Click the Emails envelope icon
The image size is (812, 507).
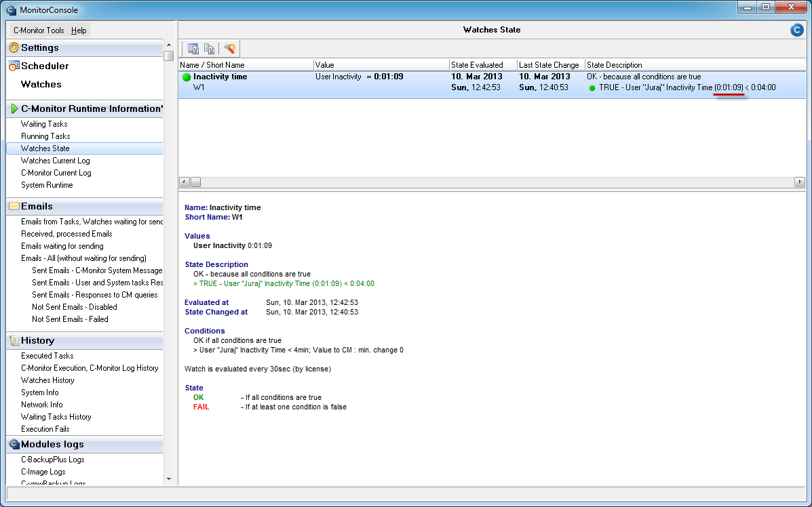pyautogui.click(x=14, y=206)
